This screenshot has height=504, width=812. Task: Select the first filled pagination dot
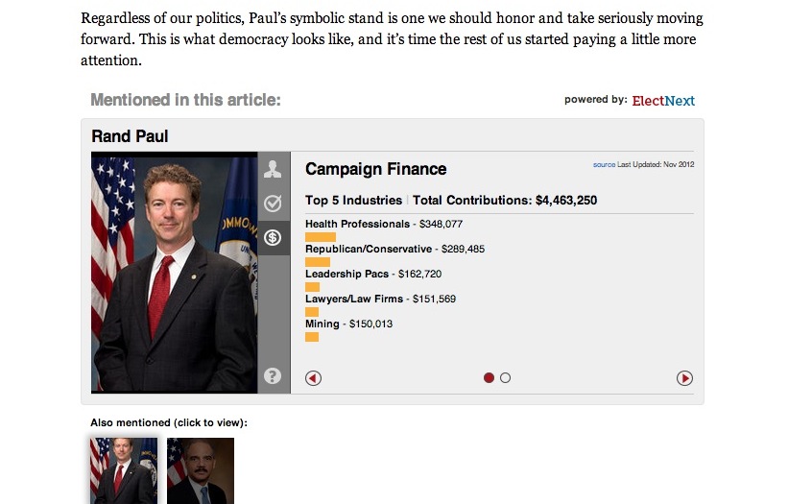[489, 378]
